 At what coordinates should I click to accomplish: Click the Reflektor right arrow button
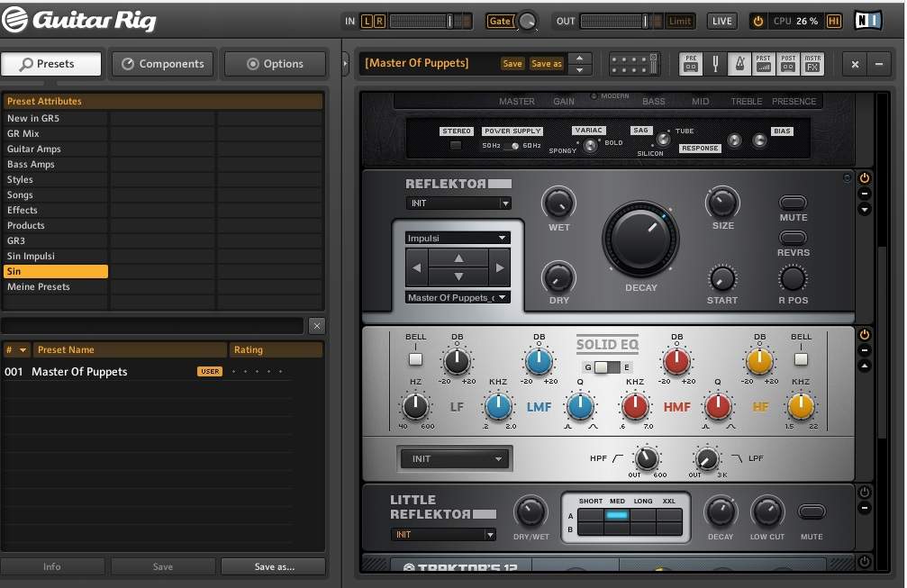pos(500,267)
